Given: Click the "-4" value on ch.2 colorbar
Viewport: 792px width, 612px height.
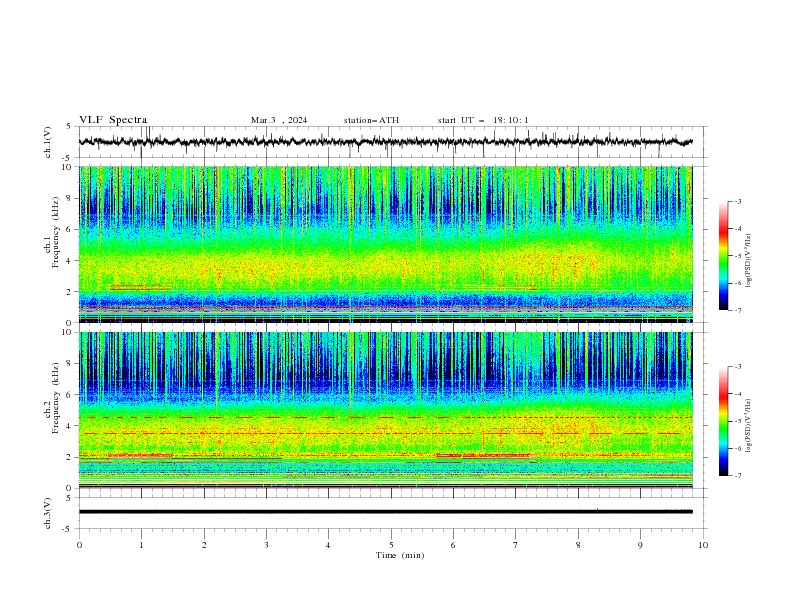Looking at the screenshot, I should click(738, 394).
